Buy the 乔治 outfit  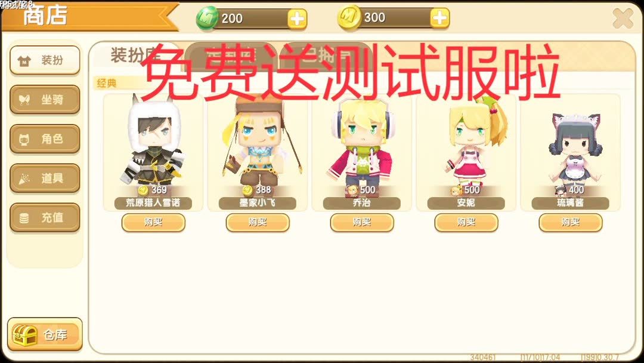362,223
